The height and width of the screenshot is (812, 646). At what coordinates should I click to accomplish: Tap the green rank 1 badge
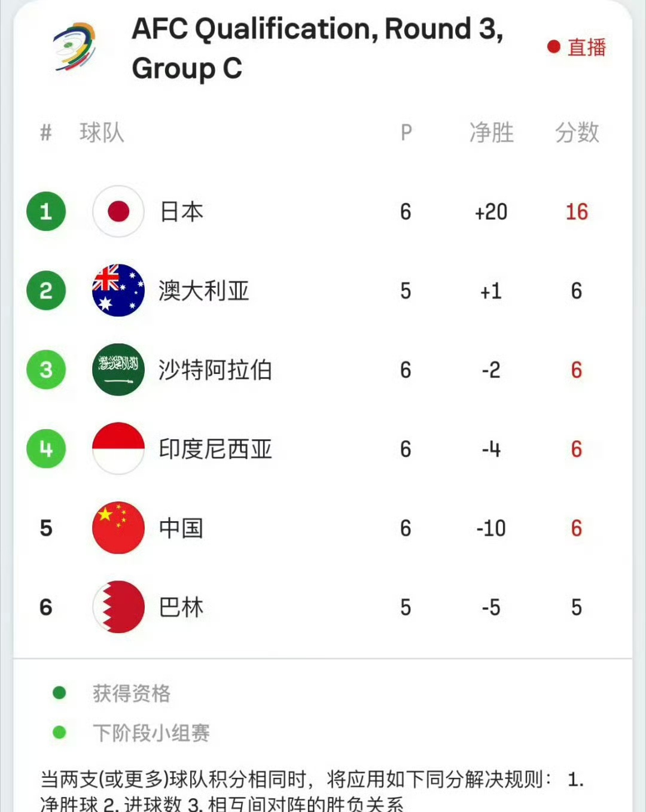click(46, 211)
